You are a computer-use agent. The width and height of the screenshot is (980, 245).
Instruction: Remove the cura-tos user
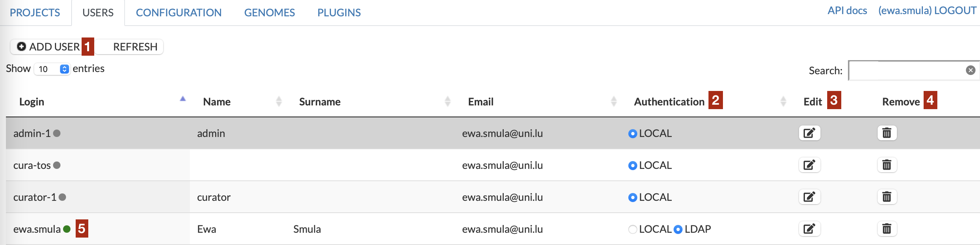[887, 165]
